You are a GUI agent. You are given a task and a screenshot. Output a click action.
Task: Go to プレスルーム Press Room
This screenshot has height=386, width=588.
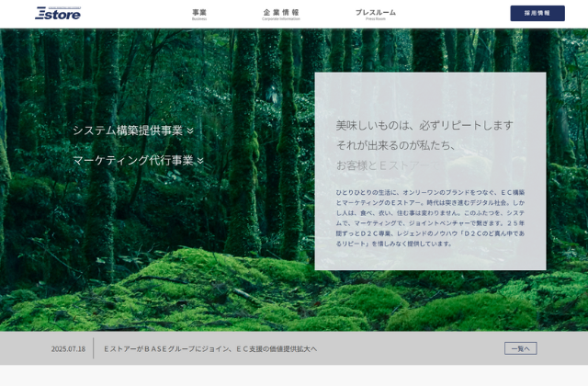click(x=375, y=14)
